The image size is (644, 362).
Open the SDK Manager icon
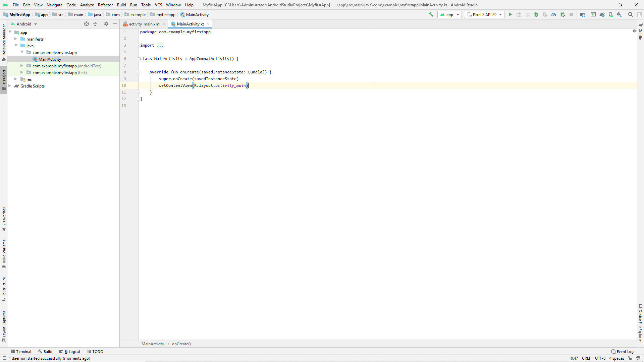[620, 14]
